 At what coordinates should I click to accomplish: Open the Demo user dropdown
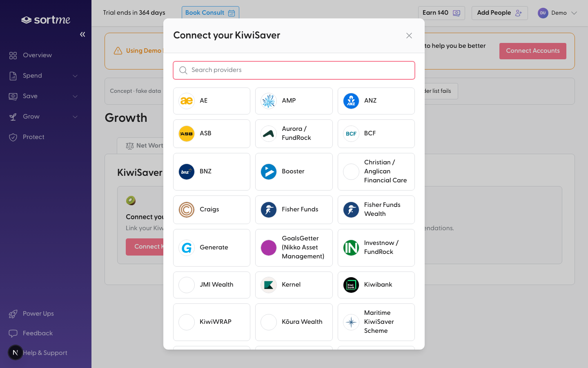[557, 13]
